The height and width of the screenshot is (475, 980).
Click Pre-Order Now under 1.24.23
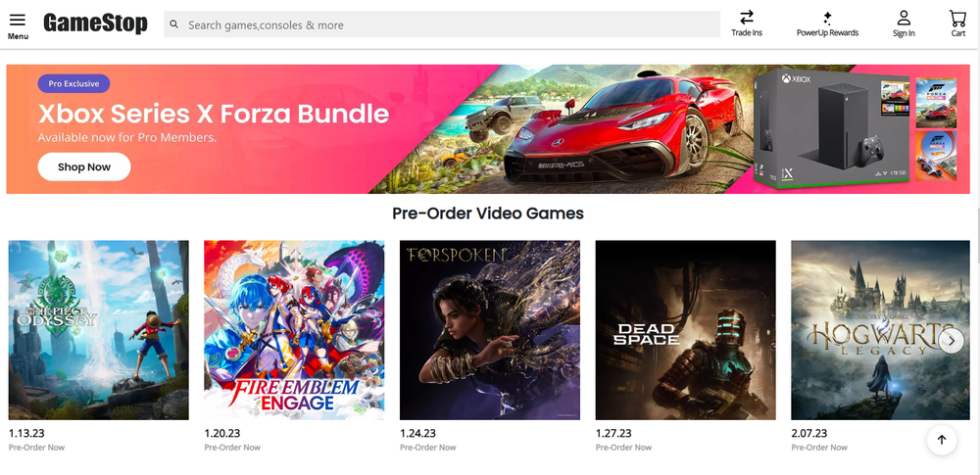pos(428,448)
